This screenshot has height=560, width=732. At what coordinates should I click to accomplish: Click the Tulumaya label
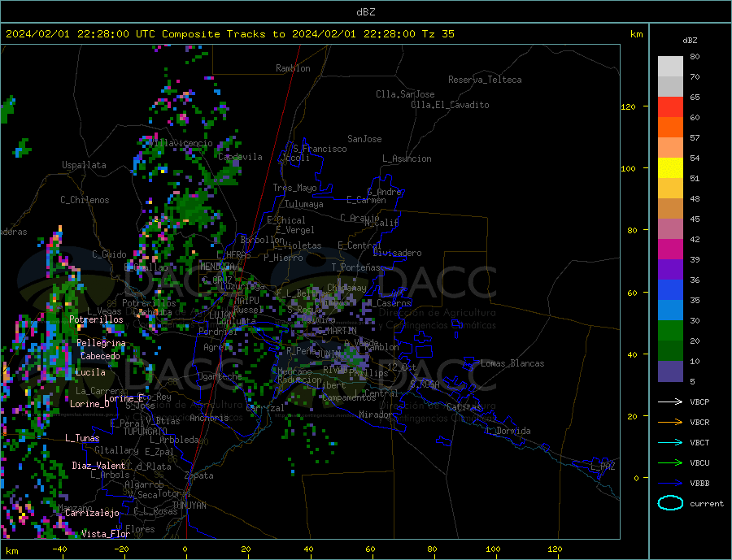click(x=304, y=204)
